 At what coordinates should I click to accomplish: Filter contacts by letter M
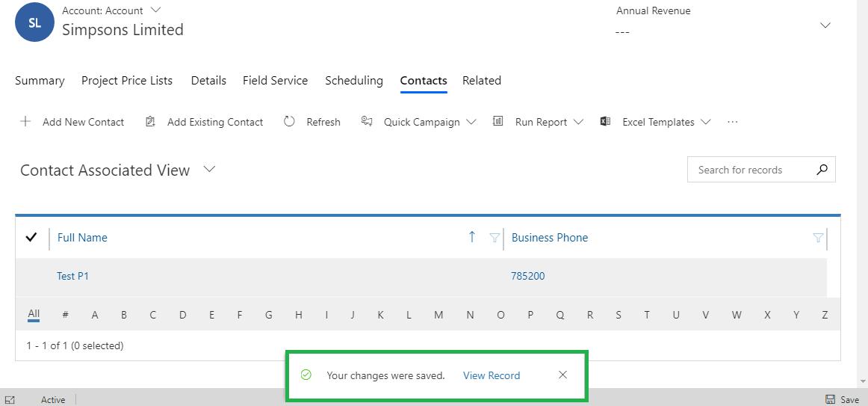tap(438, 316)
